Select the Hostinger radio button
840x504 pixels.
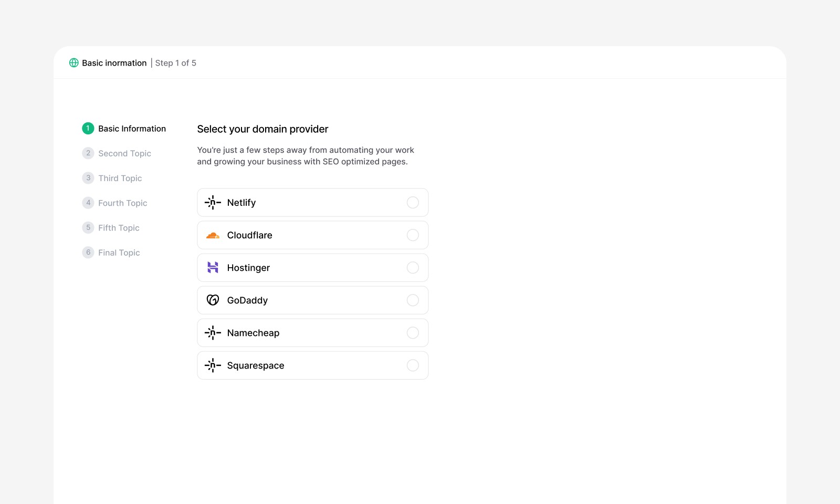[x=413, y=268]
